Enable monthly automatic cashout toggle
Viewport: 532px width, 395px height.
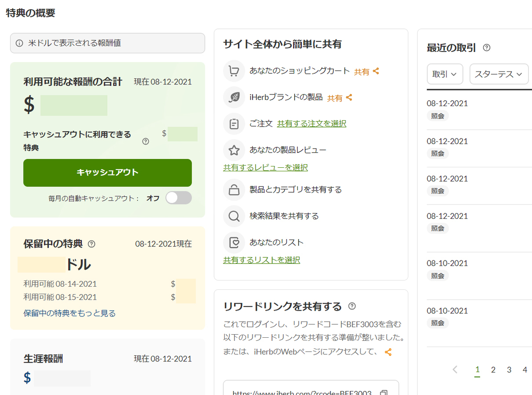click(178, 198)
